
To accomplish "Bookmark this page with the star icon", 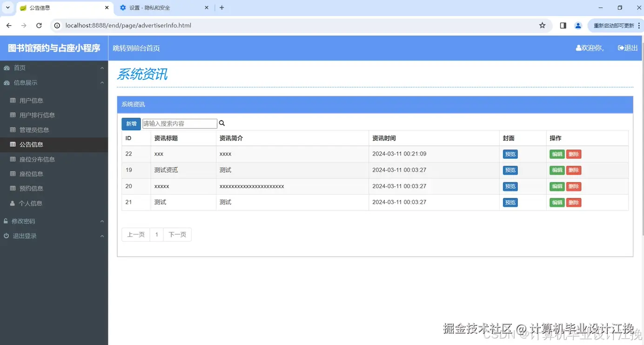I will click(x=542, y=26).
